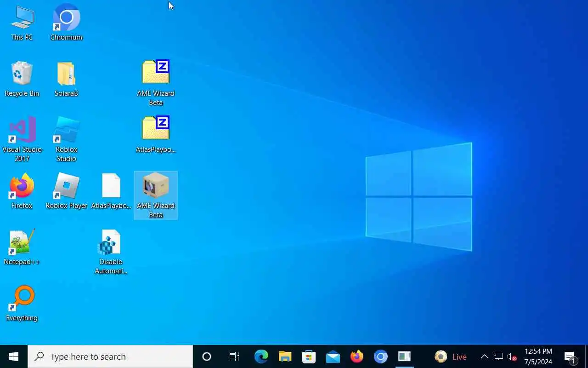The image size is (588, 368).
Task: Select the Roblox Studio shortcut
Action: 66,139
